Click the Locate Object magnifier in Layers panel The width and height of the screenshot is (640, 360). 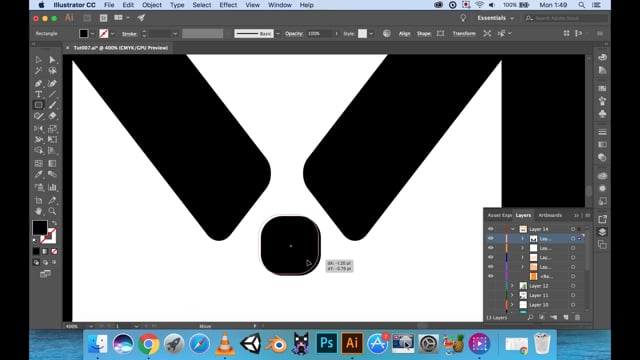click(x=530, y=317)
